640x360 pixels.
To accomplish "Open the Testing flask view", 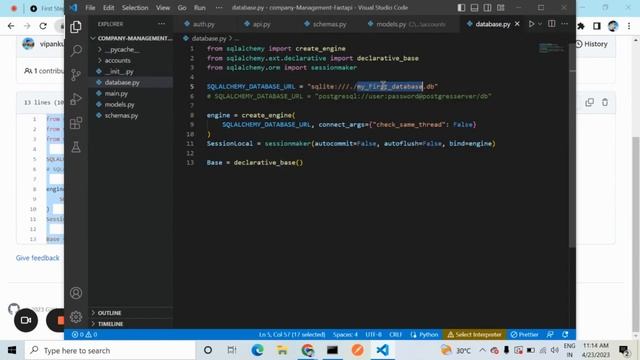I will (76, 147).
